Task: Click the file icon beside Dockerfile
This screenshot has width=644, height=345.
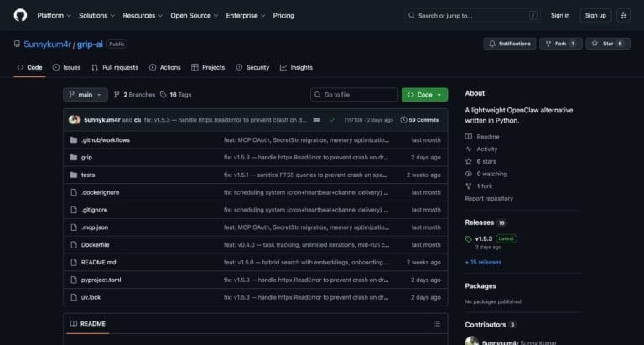Action: (x=74, y=244)
